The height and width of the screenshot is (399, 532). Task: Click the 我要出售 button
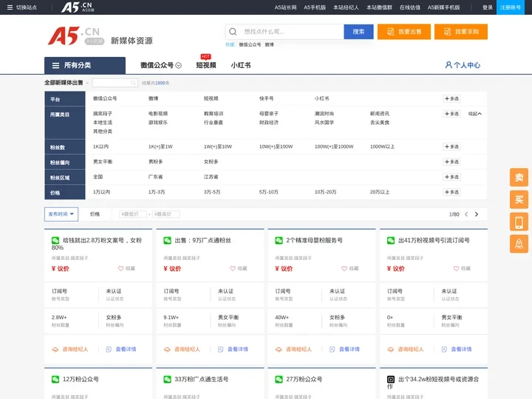(404, 32)
